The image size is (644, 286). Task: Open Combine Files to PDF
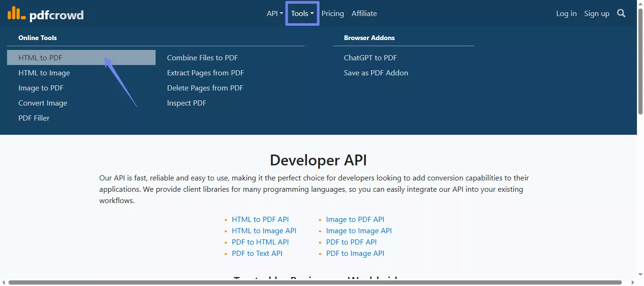202,57
